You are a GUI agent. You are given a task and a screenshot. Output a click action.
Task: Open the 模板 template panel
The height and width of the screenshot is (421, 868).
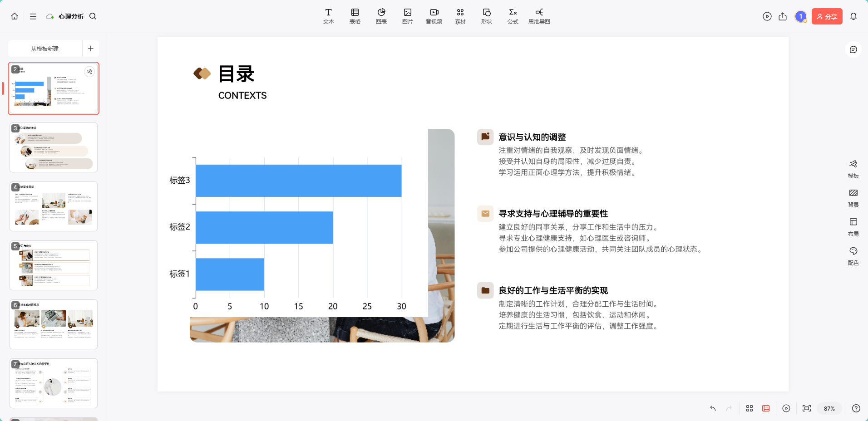tap(853, 169)
